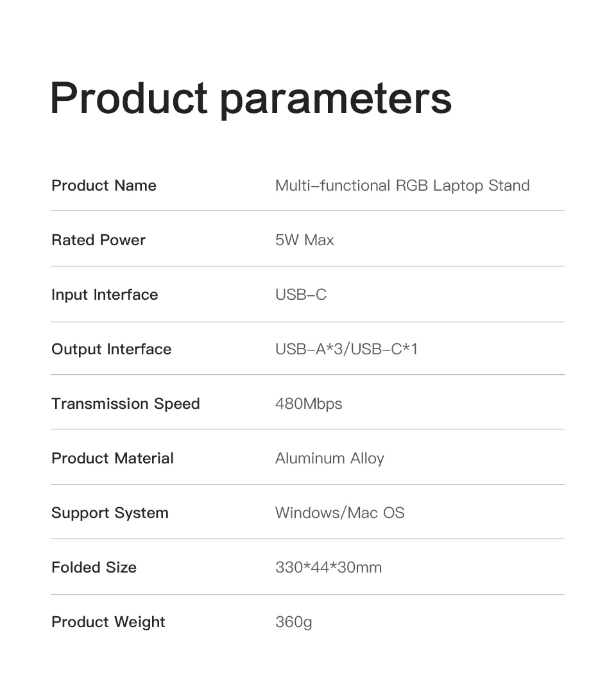Select the Input Interface label

(x=105, y=295)
